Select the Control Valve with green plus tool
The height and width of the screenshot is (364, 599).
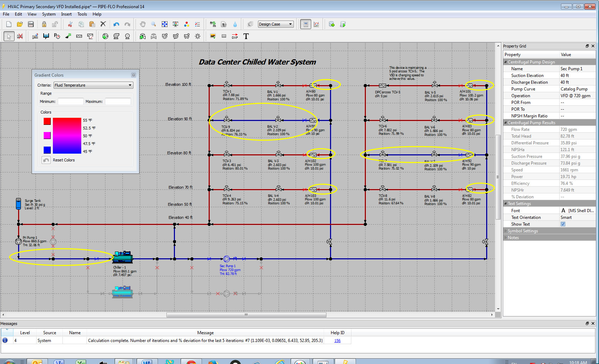tap(143, 36)
